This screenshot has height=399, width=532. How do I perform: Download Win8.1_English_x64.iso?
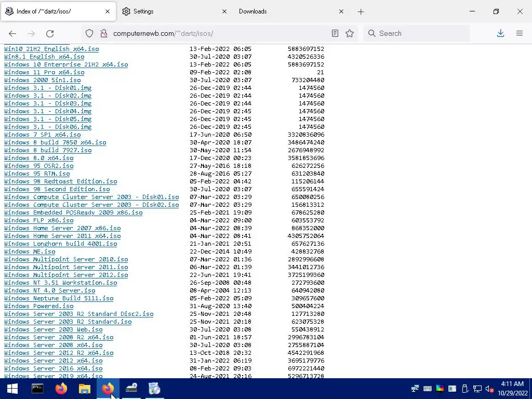coord(44,57)
